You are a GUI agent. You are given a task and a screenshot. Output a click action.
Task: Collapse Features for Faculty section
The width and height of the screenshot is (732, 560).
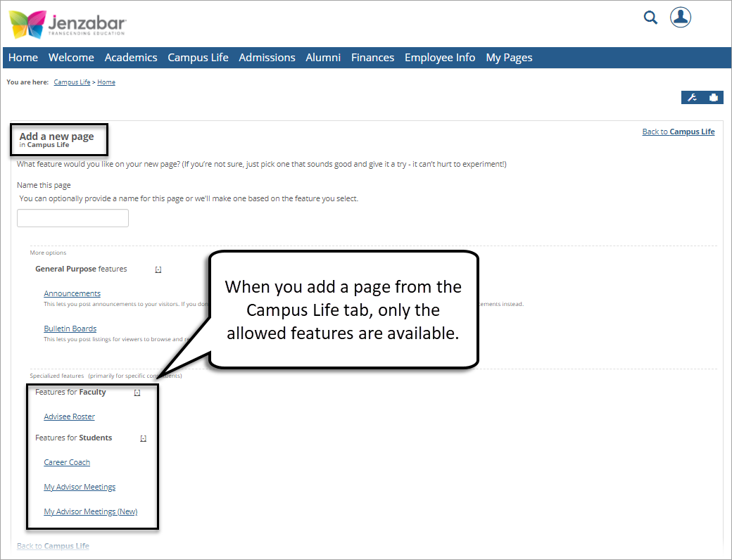137,393
